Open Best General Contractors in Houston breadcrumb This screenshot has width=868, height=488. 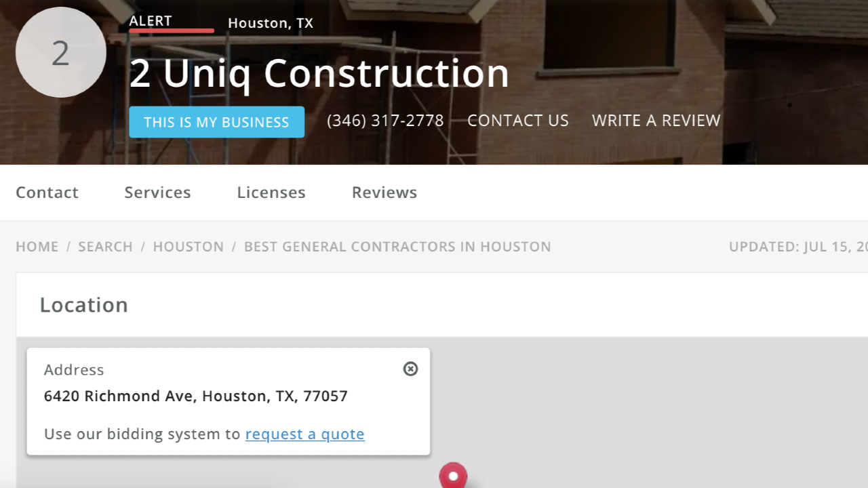[x=397, y=247]
